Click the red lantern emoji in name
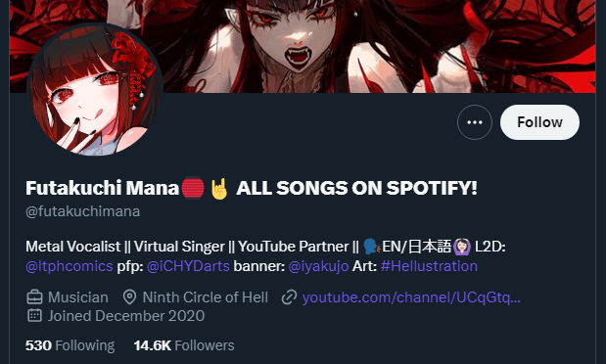The width and height of the screenshot is (606, 364). [193, 188]
